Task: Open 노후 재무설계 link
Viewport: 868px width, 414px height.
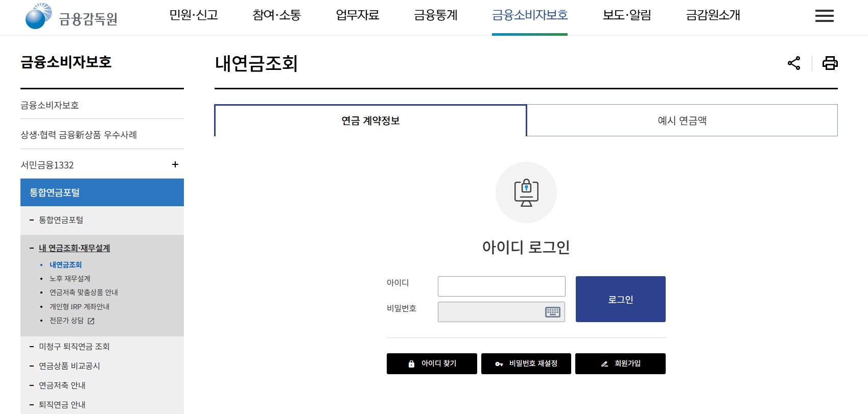Action: pos(70,279)
